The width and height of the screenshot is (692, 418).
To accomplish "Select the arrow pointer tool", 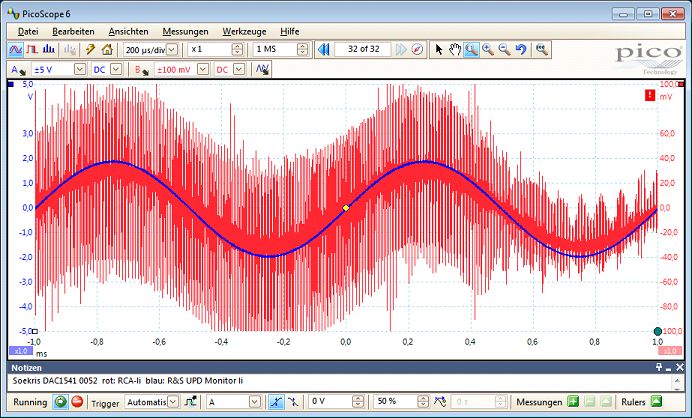I will click(438, 49).
